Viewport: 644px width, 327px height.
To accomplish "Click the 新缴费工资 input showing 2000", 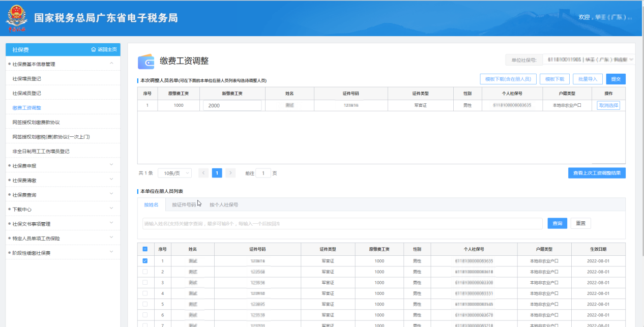I will pyautogui.click(x=232, y=105).
